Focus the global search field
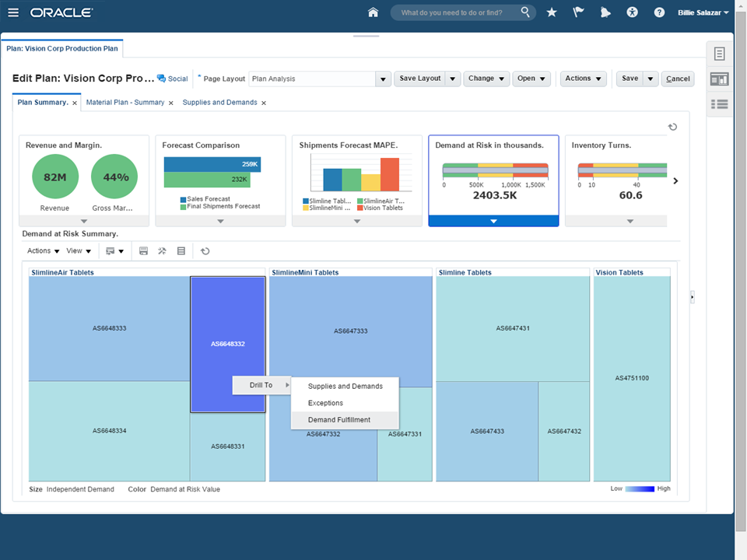Viewport: 747px width, 560px height. pyautogui.click(x=458, y=13)
